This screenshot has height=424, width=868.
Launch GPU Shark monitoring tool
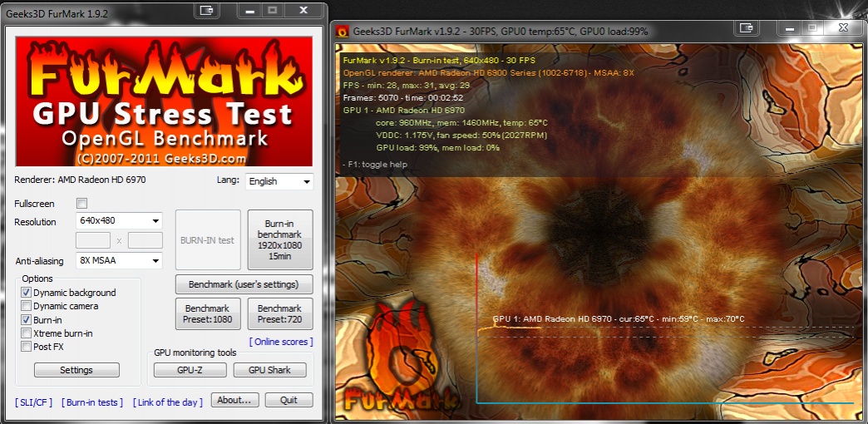[x=270, y=370]
